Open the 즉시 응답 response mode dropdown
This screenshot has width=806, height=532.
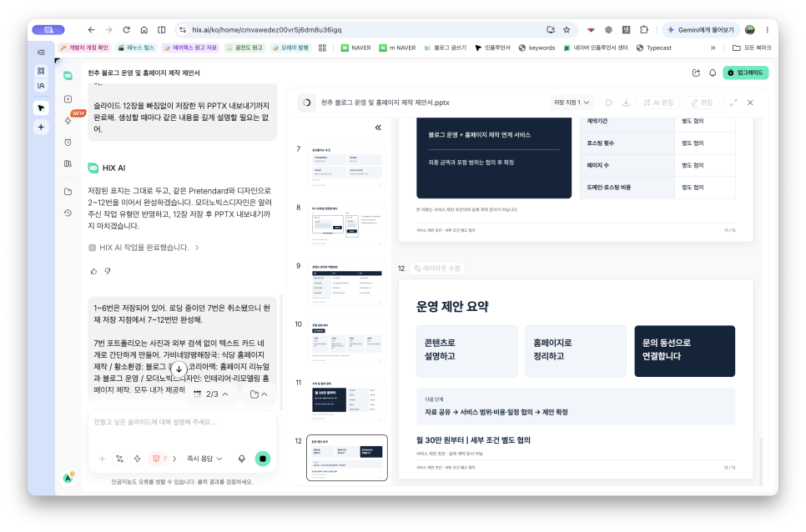pyautogui.click(x=204, y=459)
